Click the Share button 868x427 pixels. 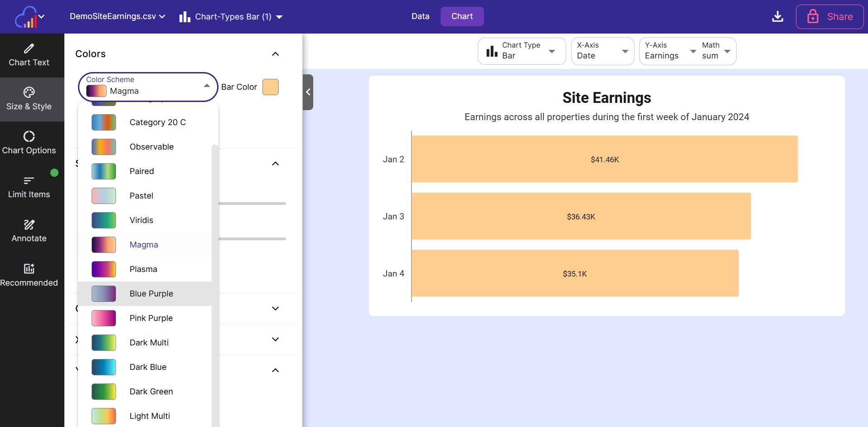click(x=829, y=17)
